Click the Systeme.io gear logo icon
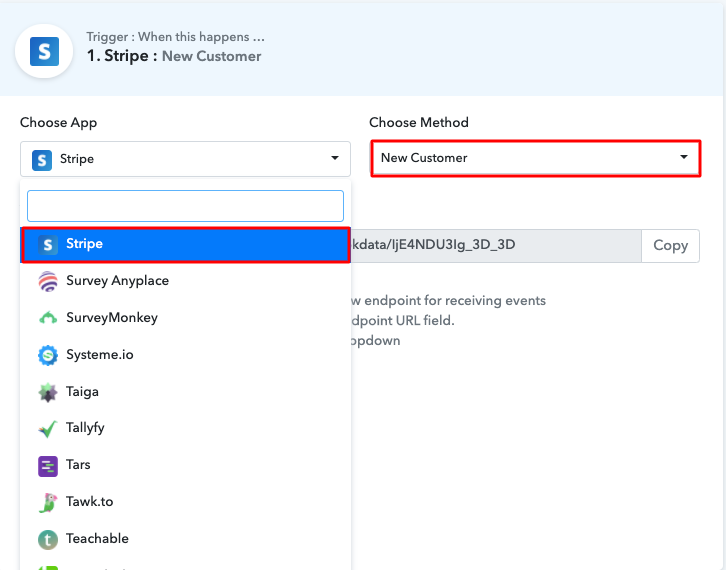726x570 pixels. [48, 355]
